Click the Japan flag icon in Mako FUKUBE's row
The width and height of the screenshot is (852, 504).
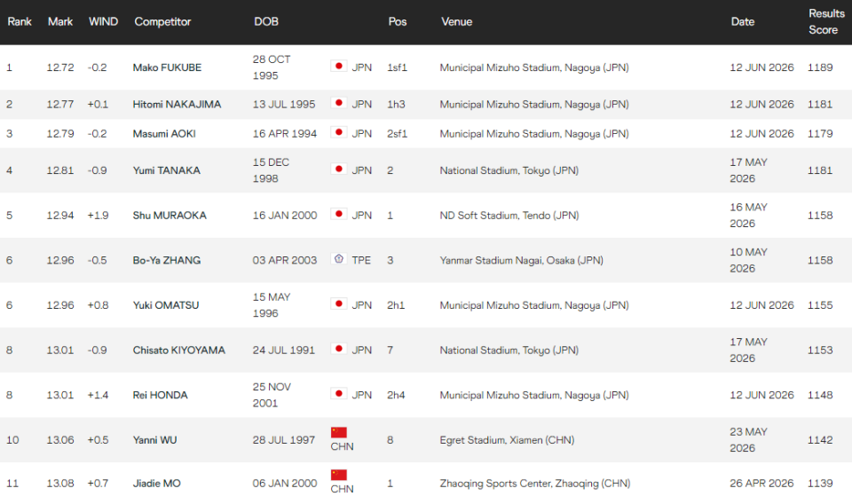point(338,67)
